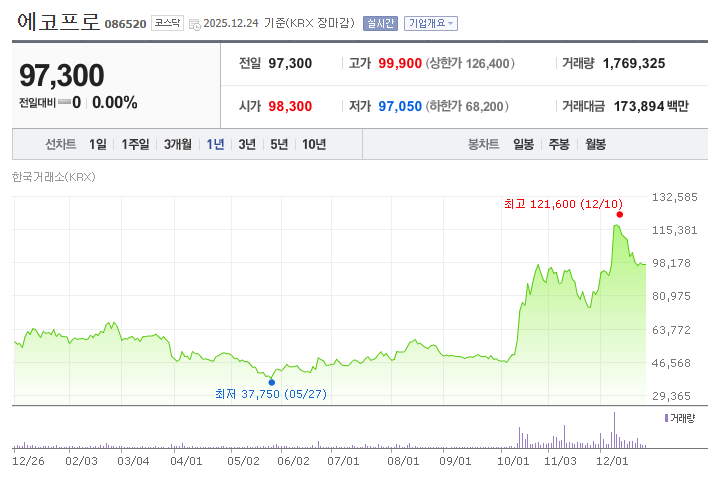The width and height of the screenshot is (708, 478).
Task: Click the red high-price marker dot
Action: [620, 214]
